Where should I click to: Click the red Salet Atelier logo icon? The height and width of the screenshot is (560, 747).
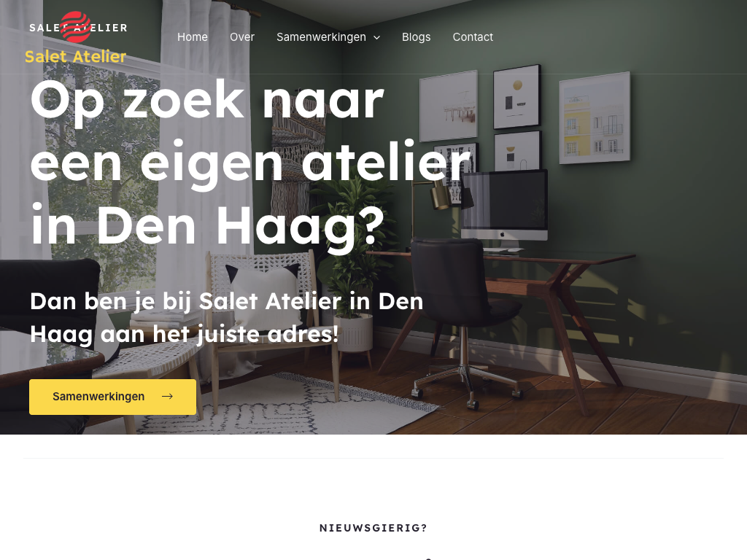76,27
